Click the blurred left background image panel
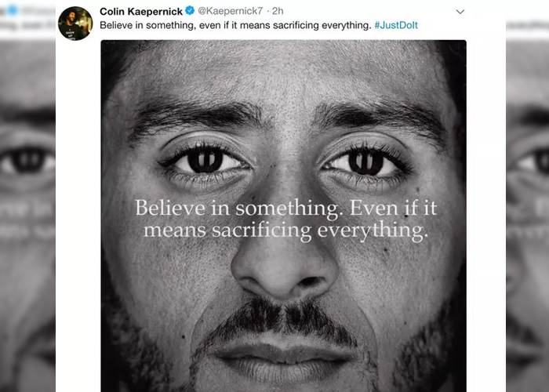The width and height of the screenshot is (549, 392). tap(27, 216)
